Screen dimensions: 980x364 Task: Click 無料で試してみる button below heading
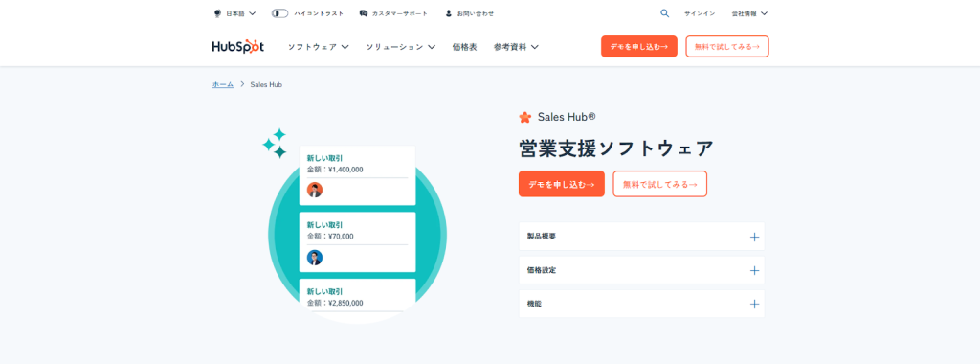click(660, 184)
